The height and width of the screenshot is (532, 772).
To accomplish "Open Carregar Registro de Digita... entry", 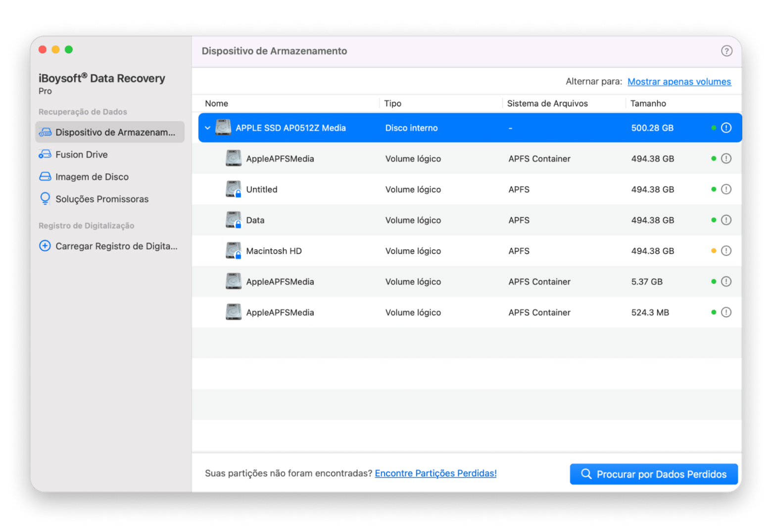I will coord(110,246).
